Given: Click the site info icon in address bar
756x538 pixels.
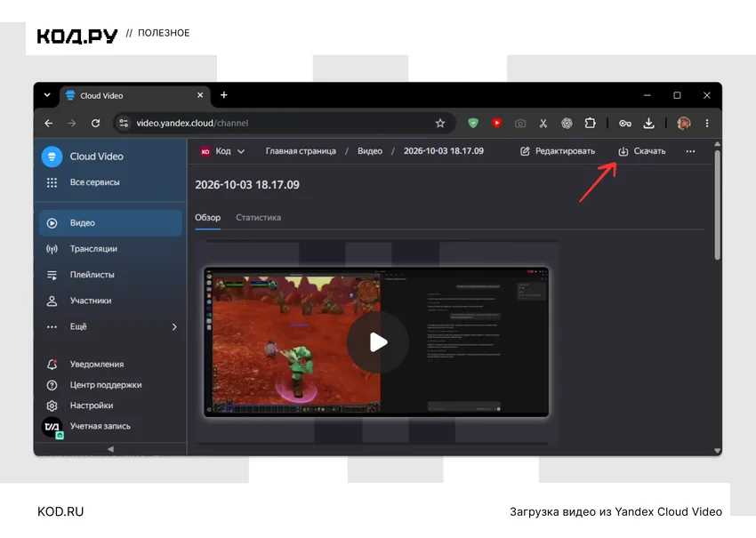Looking at the screenshot, I should click(x=124, y=124).
